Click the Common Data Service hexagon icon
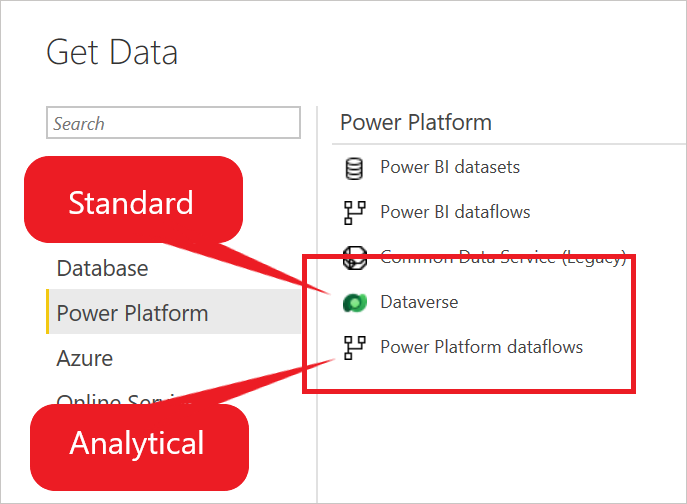687x504 pixels. coord(354,258)
